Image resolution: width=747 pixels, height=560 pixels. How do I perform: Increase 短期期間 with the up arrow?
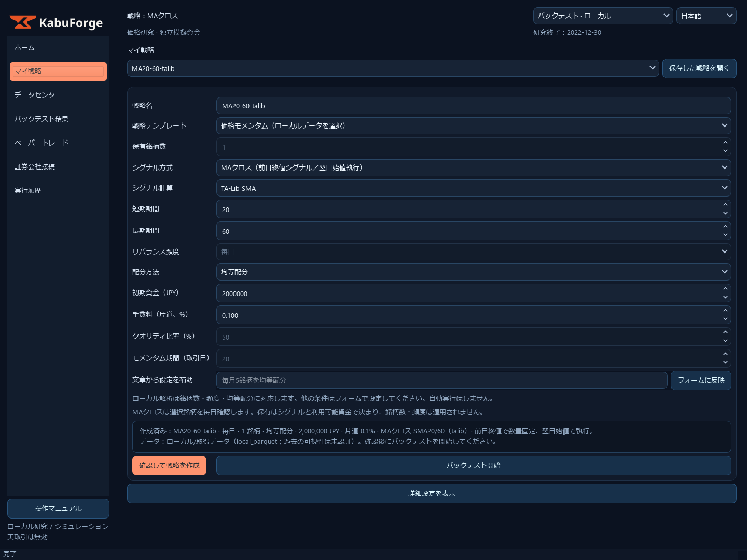pyautogui.click(x=725, y=205)
